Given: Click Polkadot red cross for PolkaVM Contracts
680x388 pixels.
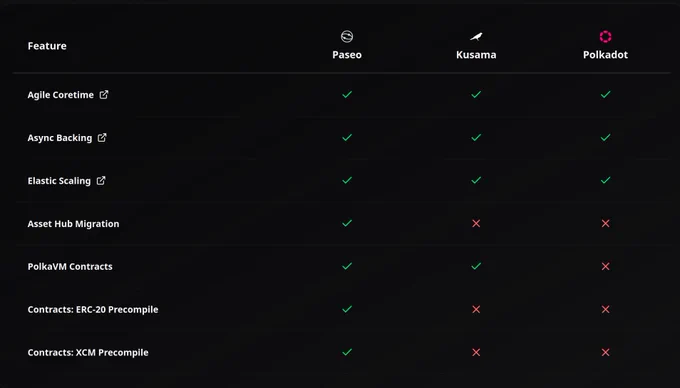Looking at the screenshot, I should point(605,266).
